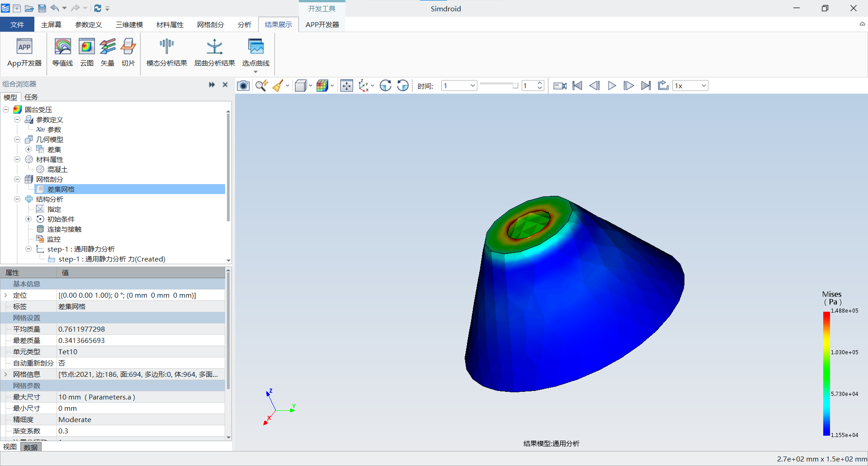Open the 1x playback speed dropdown
This screenshot has width=868, height=466.
(x=690, y=86)
